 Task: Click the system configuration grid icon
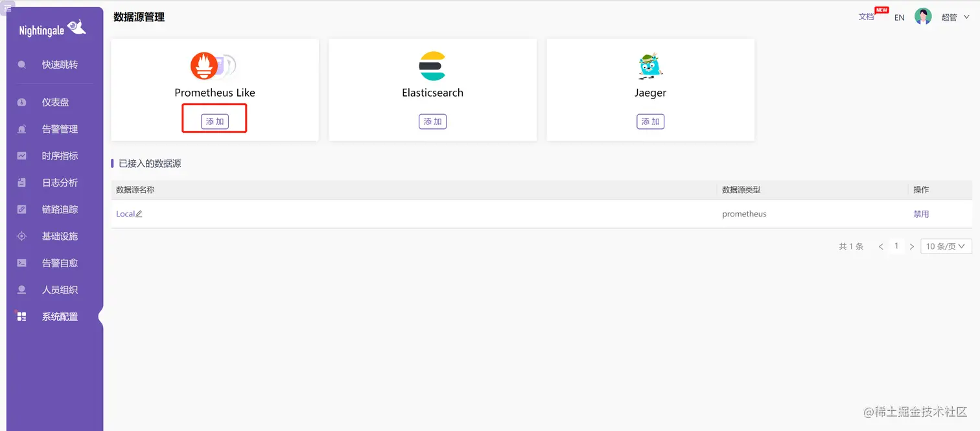point(22,317)
